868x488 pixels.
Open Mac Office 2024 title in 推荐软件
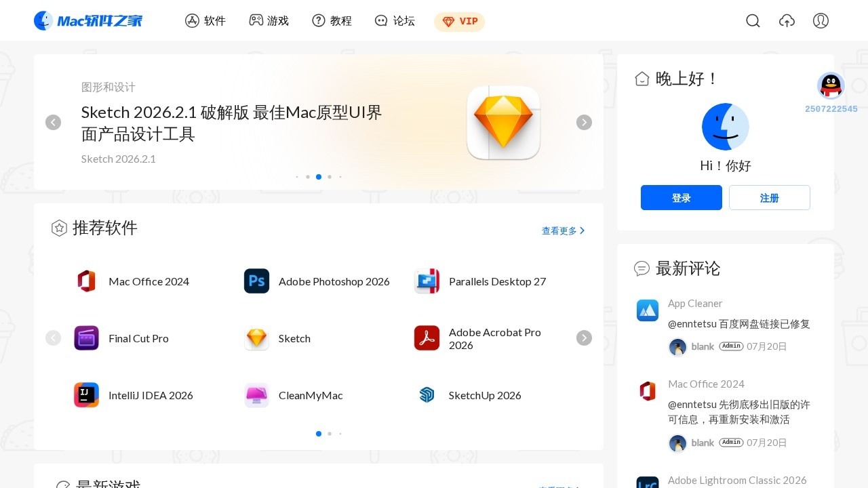click(x=149, y=281)
